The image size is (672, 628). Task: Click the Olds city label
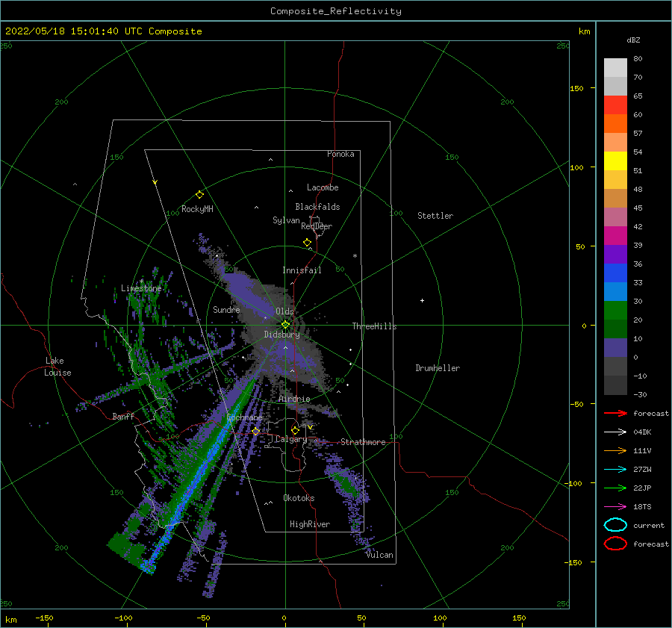click(284, 311)
